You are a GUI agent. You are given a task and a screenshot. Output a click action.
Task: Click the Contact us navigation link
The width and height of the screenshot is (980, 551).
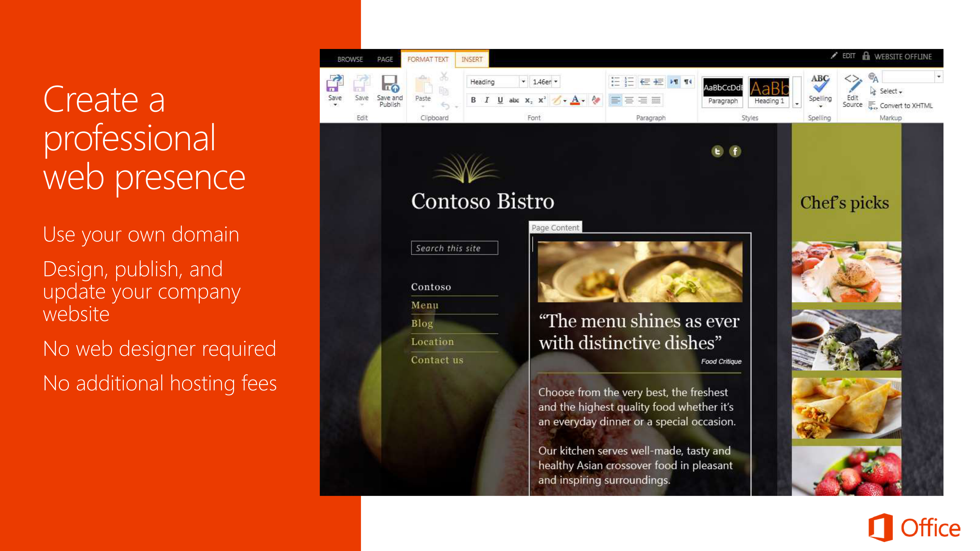(437, 360)
